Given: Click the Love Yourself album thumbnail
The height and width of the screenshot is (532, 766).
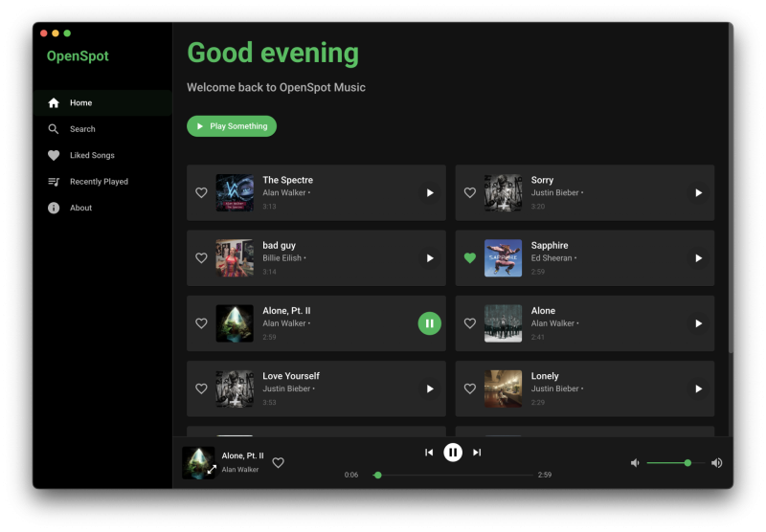Looking at the screenshot, I should tap(235, 388).
